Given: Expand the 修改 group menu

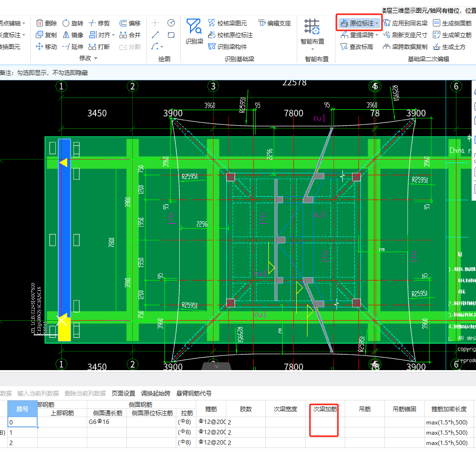Looking at the screenshot, I should 95,58.
